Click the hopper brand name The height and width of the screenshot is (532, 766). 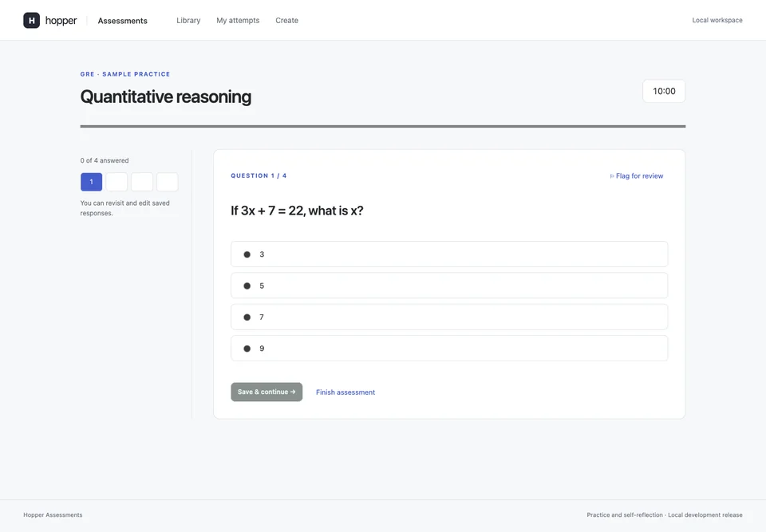coord(61,20)
